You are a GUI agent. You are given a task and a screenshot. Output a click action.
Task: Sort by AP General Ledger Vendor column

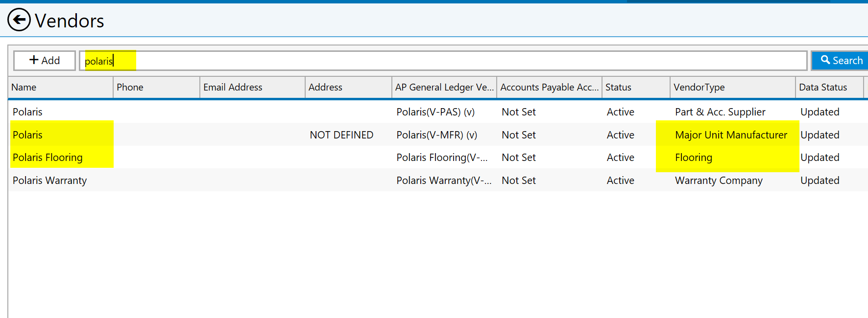[x=445, y=88]
